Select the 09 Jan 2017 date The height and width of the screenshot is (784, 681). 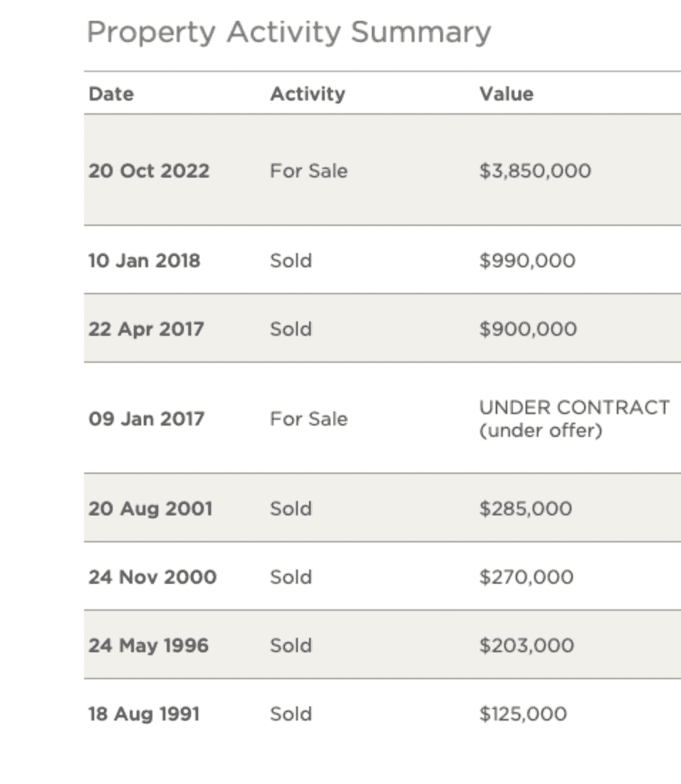point(146,419)
